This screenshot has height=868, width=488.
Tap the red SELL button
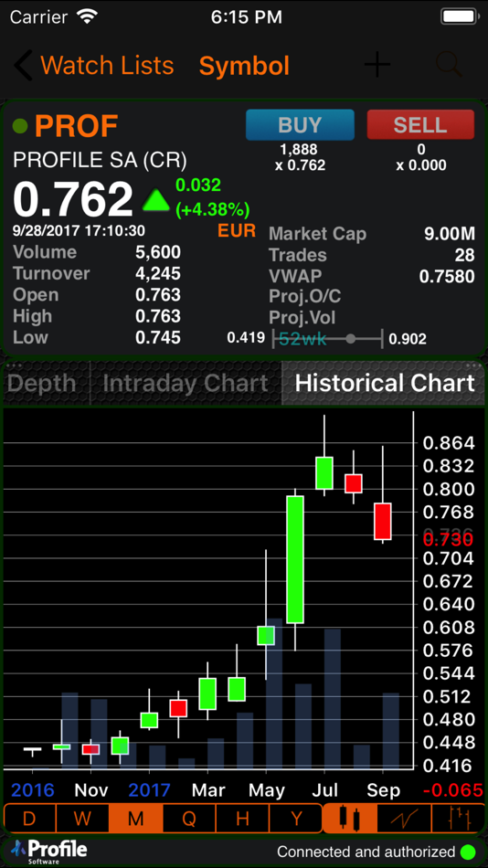pos(420,124)
